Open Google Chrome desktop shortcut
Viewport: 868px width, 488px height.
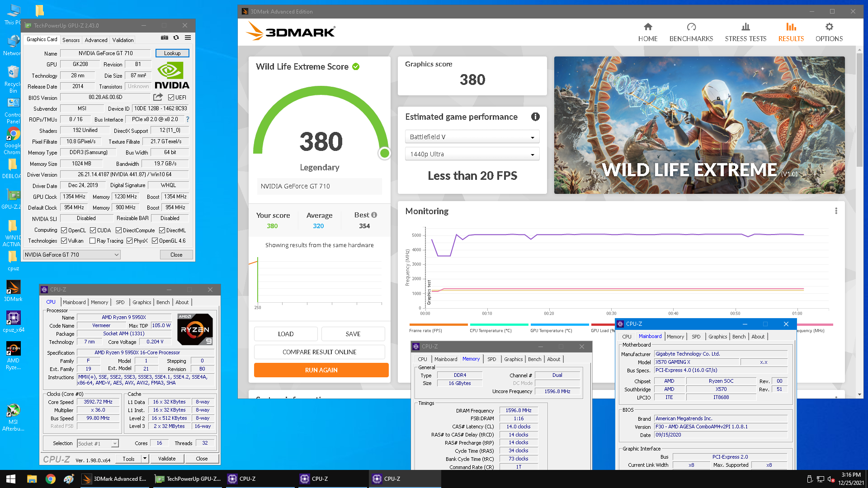pos(13,141)
